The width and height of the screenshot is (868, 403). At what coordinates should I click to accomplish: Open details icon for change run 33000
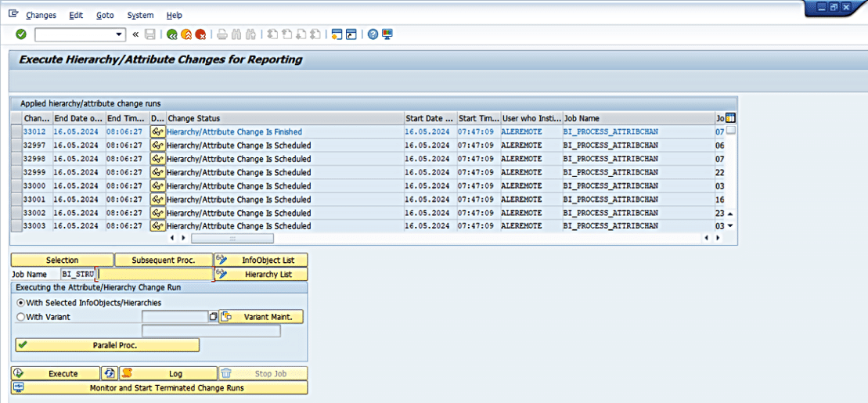tap(158, 185)
